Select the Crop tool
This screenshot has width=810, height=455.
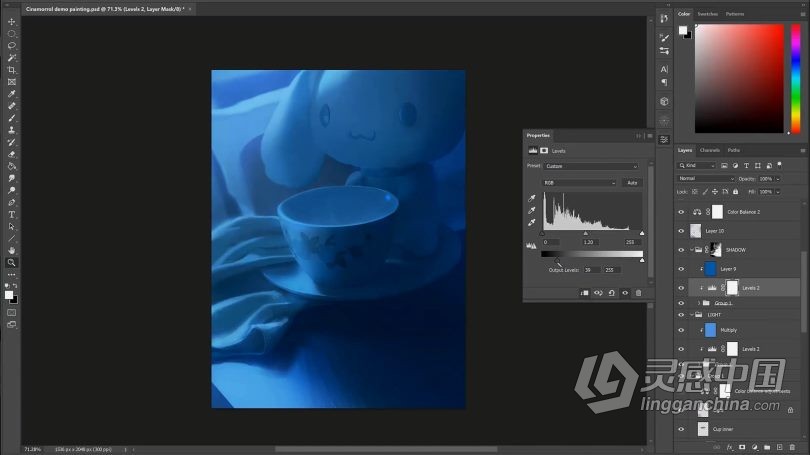tap(11, 70)
